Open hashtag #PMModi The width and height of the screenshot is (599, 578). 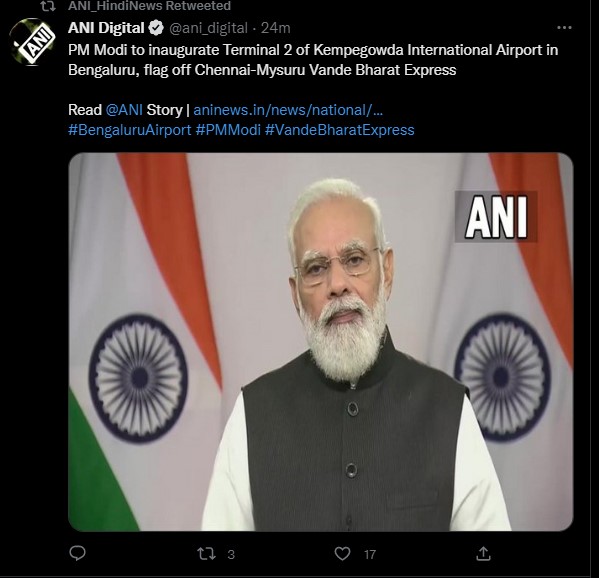click(228, 130)
